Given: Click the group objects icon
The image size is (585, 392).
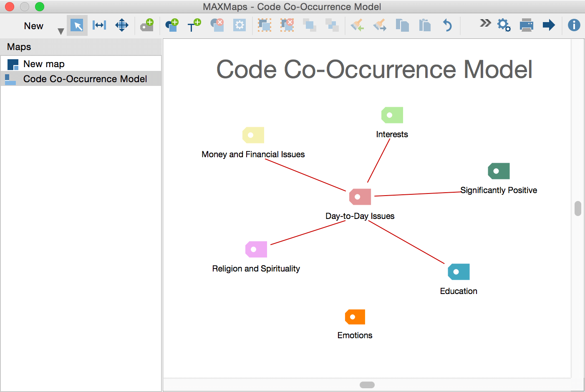Looking at the screenshot, I should point(265,25).
